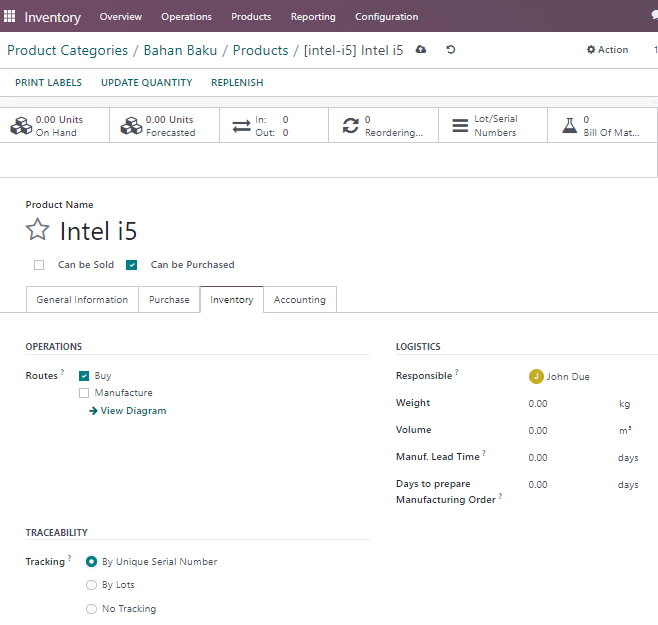This screenshot has height=625, width=658.
Task: Open the apps grid menu icon
Action: pyautogui.click(x=9, y=16)
